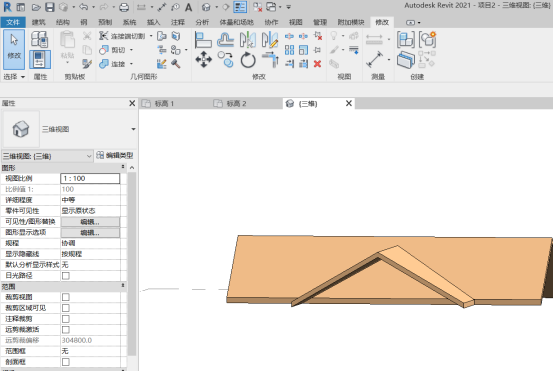Click the 编辑类型 button
The image size is (553, 371).
[115, 155]
